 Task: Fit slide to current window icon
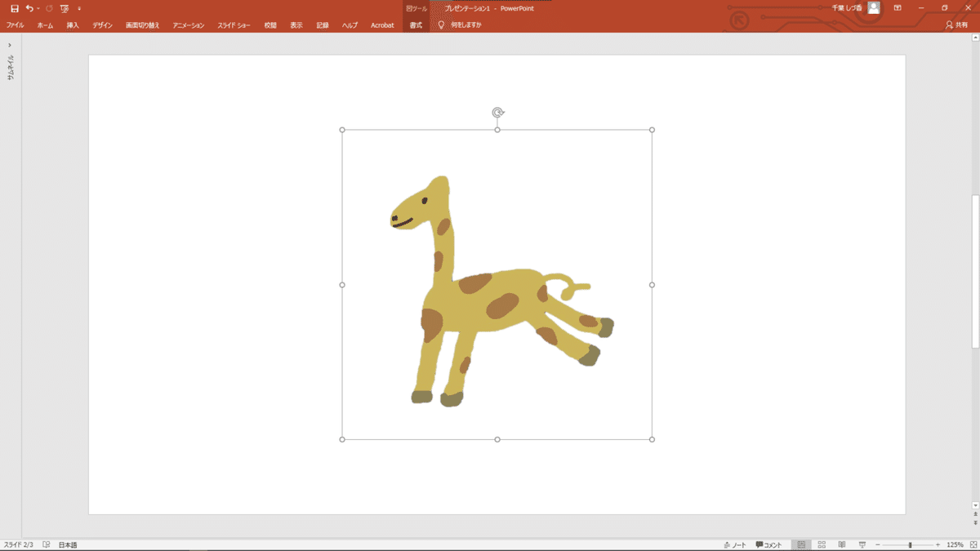pos(973,544)
